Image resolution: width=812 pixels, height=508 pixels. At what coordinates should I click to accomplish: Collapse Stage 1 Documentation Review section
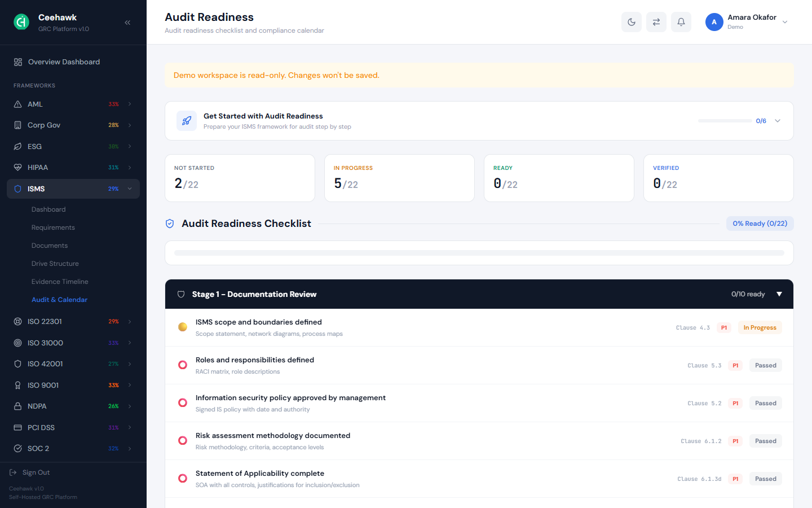pos(779,294)
